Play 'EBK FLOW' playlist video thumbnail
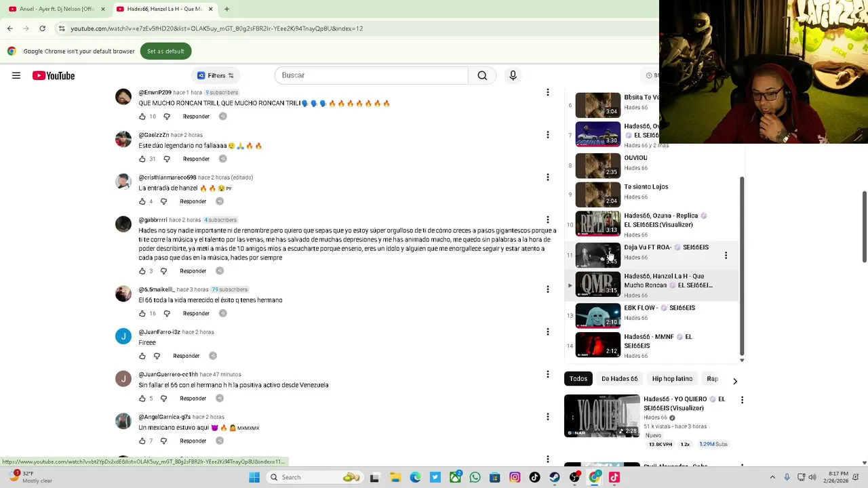This screenshot has height=488, width=868. (598, 316)
